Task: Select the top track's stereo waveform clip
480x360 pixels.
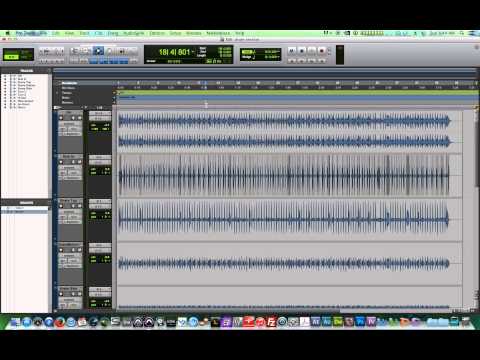Action: pos(284,131)
